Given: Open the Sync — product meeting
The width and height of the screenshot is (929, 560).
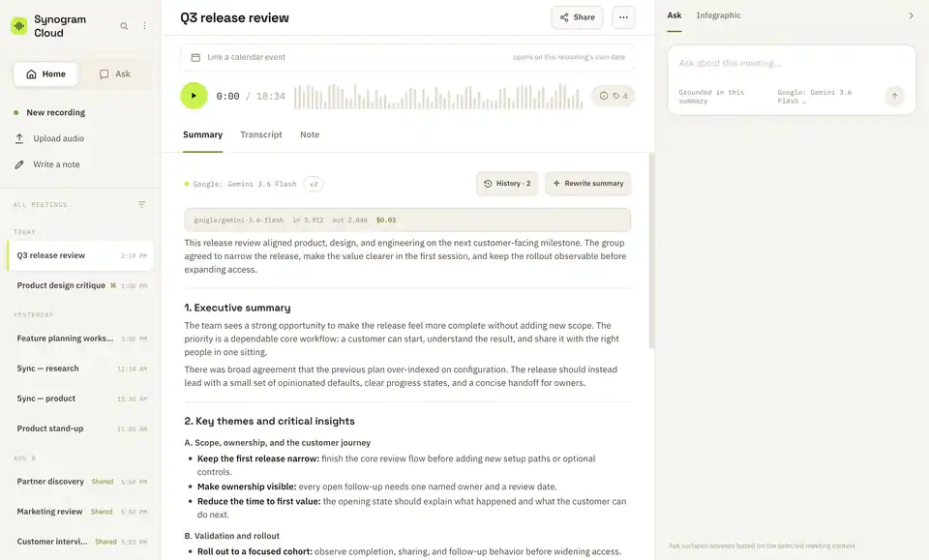Looking at the screenshot, I should [x=80, y=398].
